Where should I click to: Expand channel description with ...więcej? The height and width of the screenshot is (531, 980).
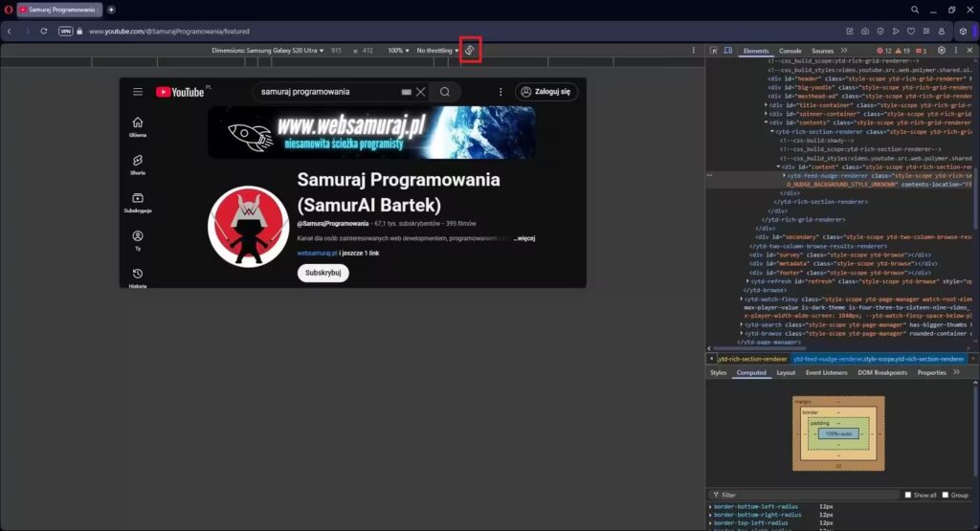click(524, 238)
